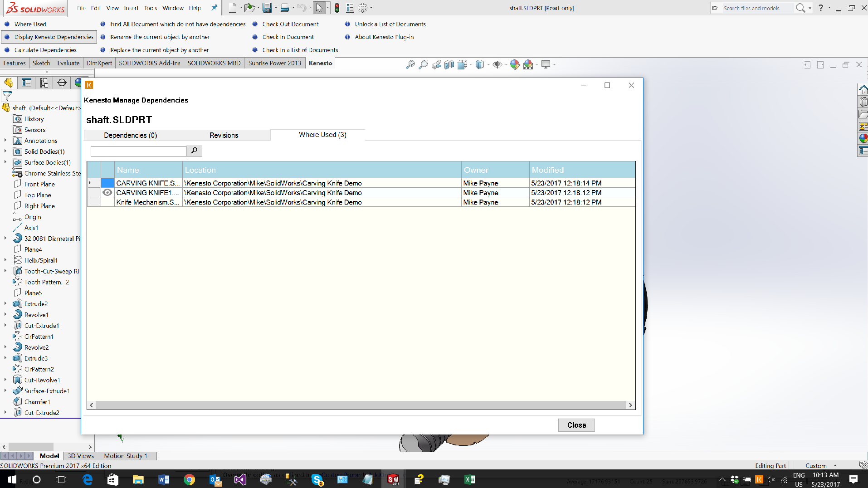
Task: Click the View Settings monitor icon
Action: [546, 64]
